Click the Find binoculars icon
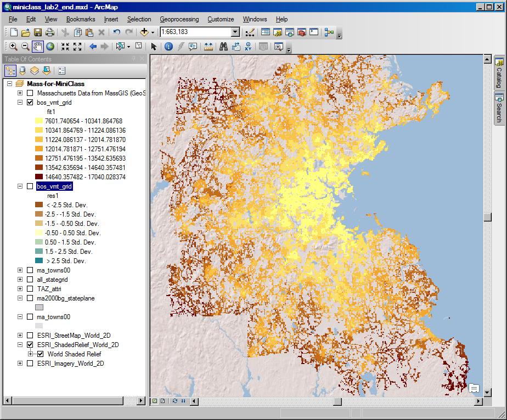Viewport: 507px width, 420px height. click(223, 46)
